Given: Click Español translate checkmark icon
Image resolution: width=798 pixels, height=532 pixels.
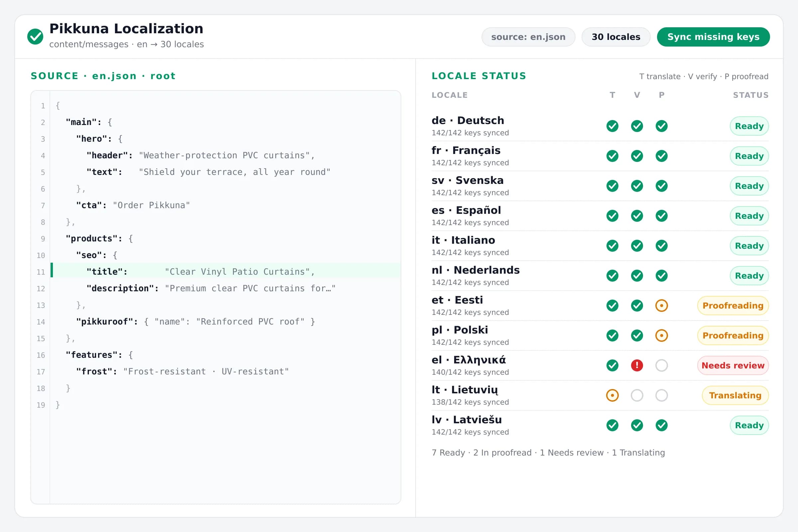Looking at the screenshot, I should (612, 216).
